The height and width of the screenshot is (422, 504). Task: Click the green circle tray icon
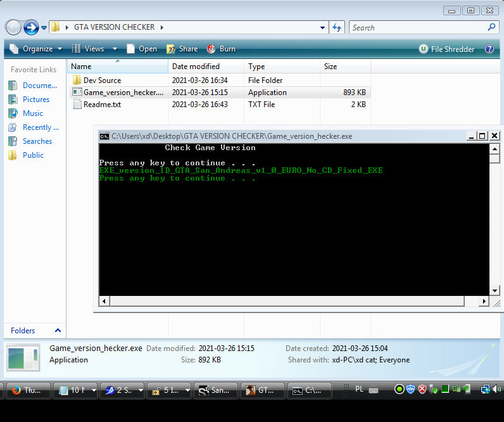[x=399, y=390]
